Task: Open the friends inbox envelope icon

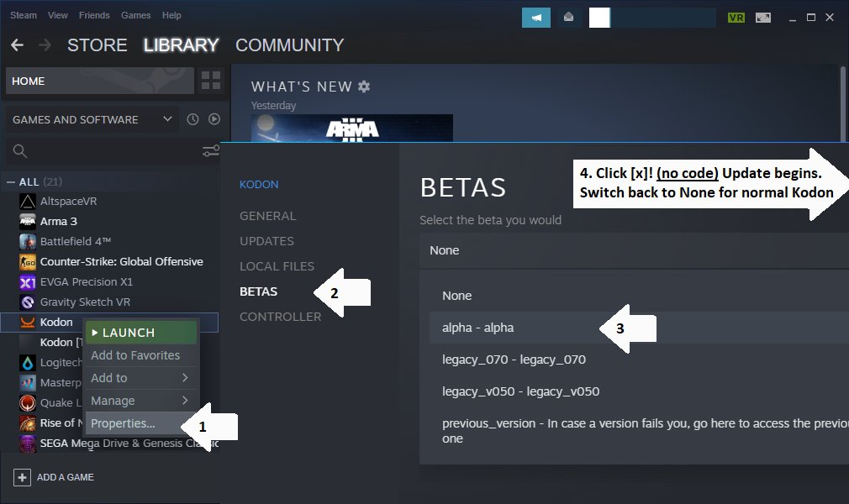Action: point(568,18)
